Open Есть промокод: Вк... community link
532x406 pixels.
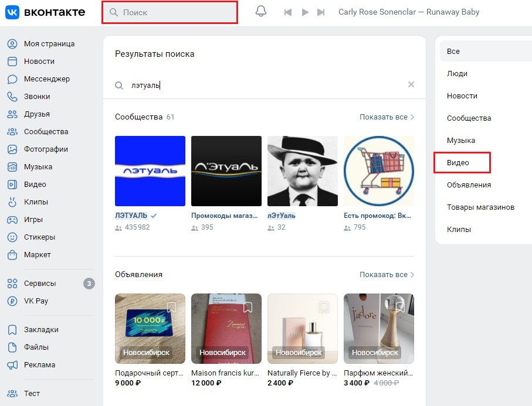377,216
